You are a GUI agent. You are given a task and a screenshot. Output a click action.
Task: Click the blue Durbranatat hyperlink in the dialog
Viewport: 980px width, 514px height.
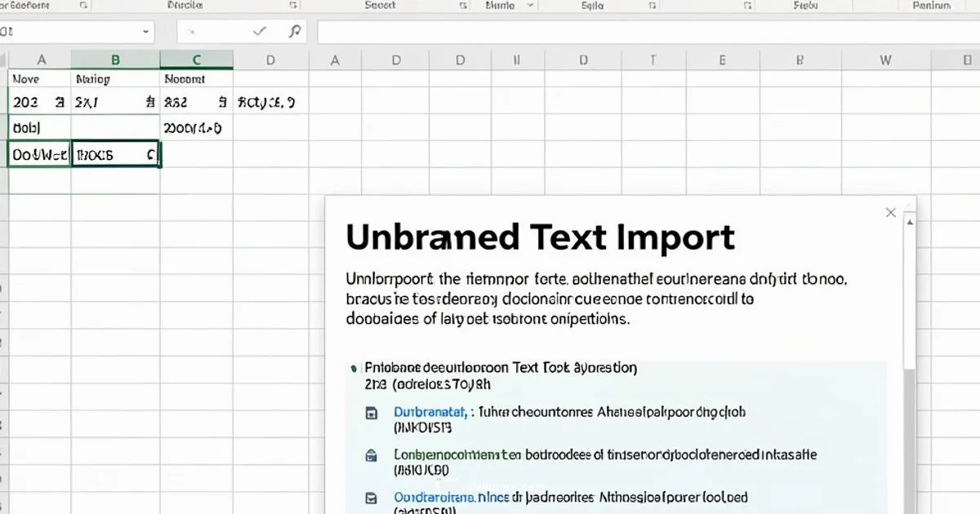coord(430,412)
